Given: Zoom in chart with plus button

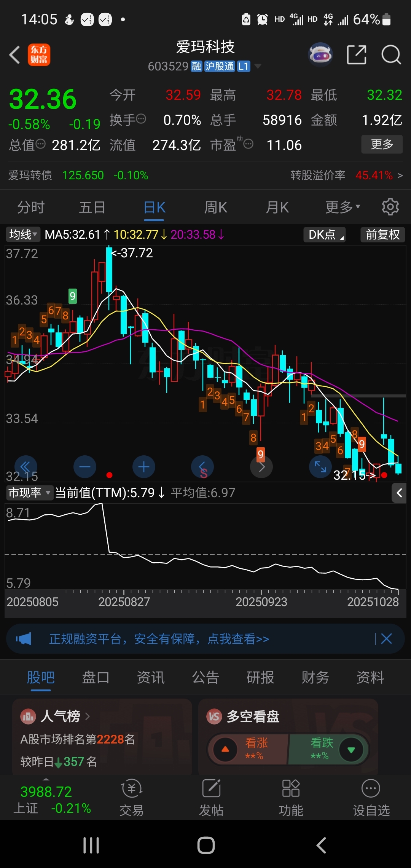Looking at the screenshot, I should click(143, 467).
